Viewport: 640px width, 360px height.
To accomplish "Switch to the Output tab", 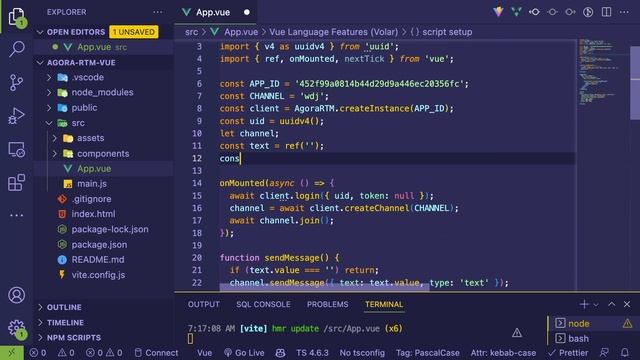I will tap(204, 304).
